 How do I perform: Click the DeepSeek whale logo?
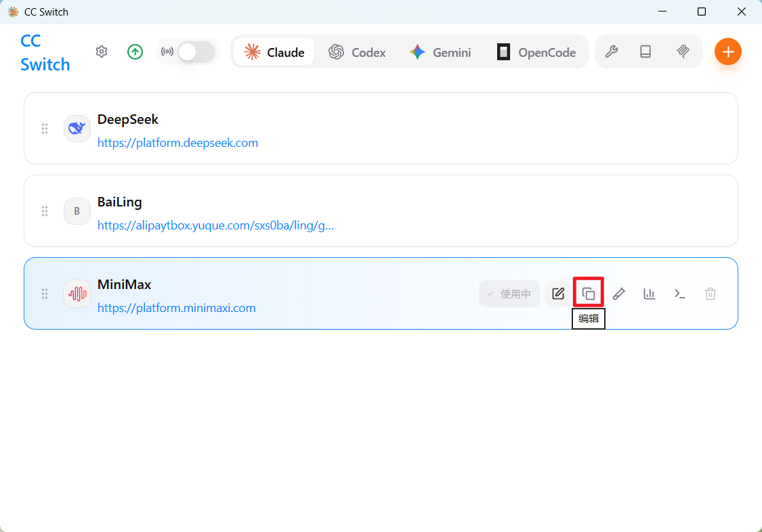point(77,128)
